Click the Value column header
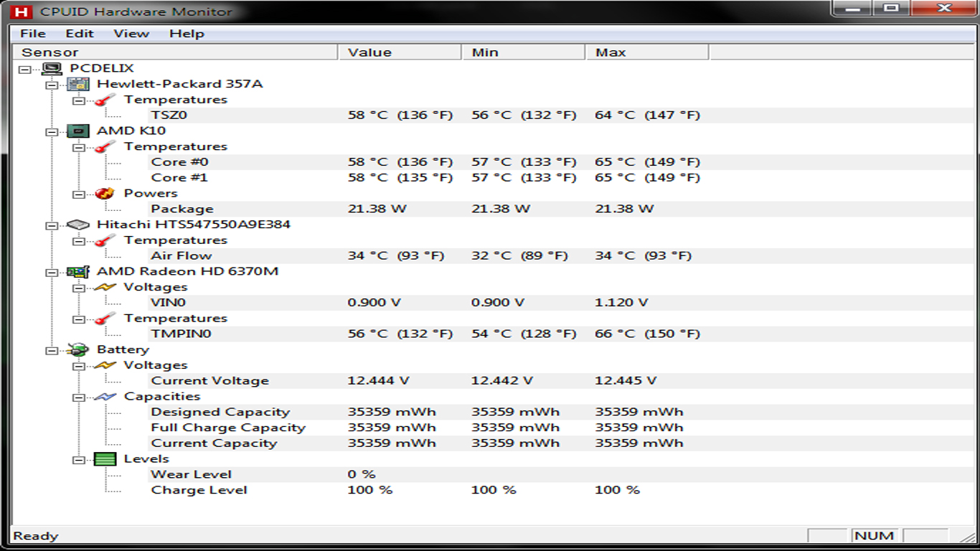980x551 pixels. [x=400, y=52]
